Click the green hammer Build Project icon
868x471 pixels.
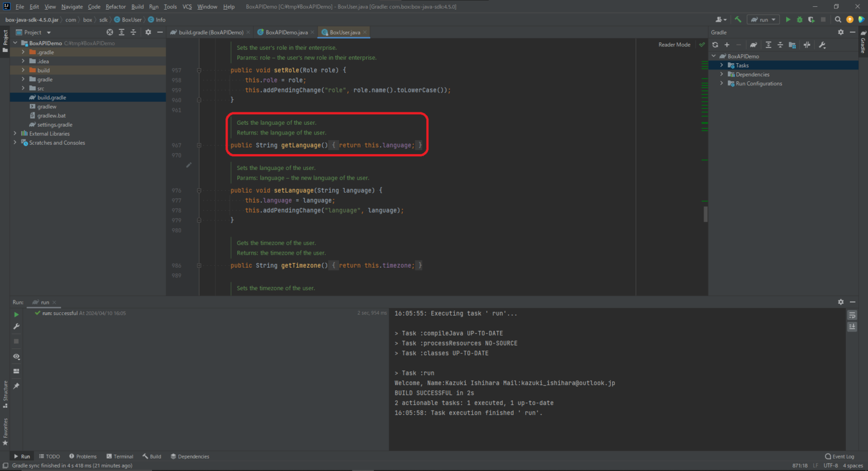click(x=737, y=19)
